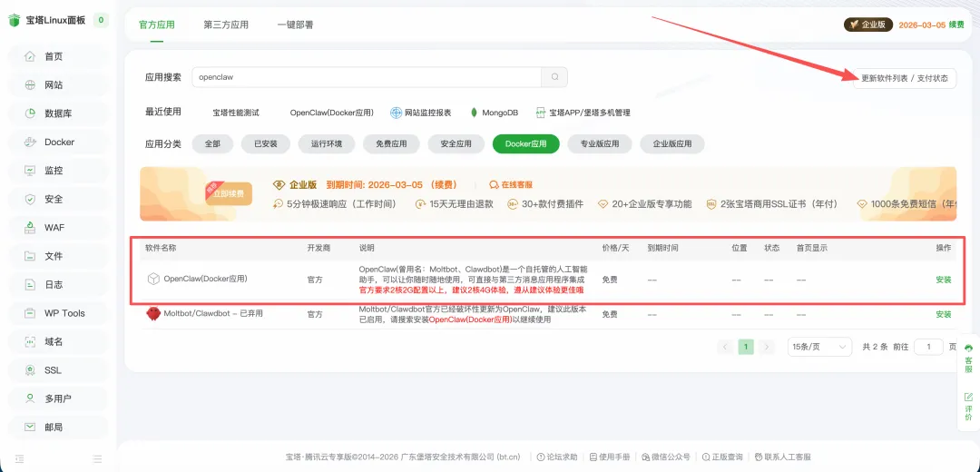Select page 1 in pagination
This screenshot has height=472, width=980.
pyautogui.click(x=746, y=347)
